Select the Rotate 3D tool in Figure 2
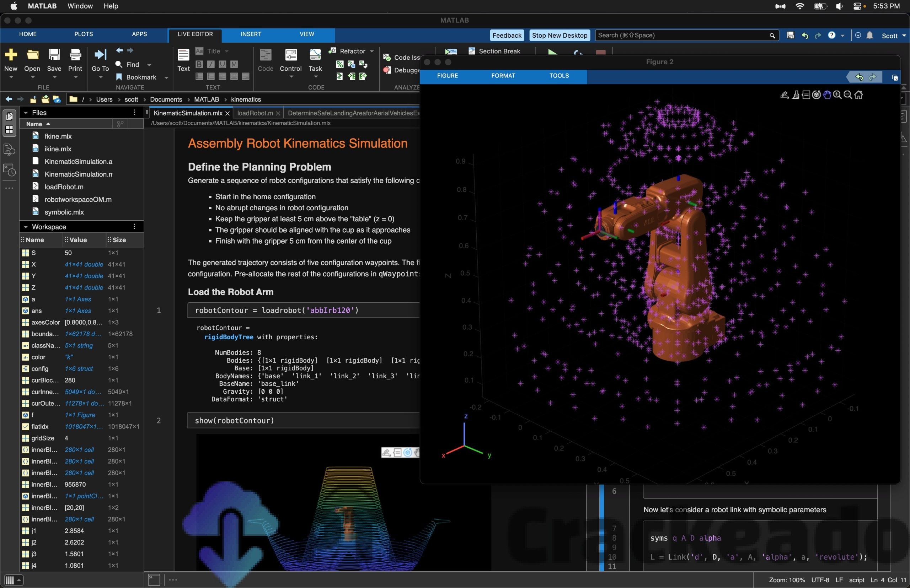The height and width of the screenshot is (588, 910). pos(817,95)
